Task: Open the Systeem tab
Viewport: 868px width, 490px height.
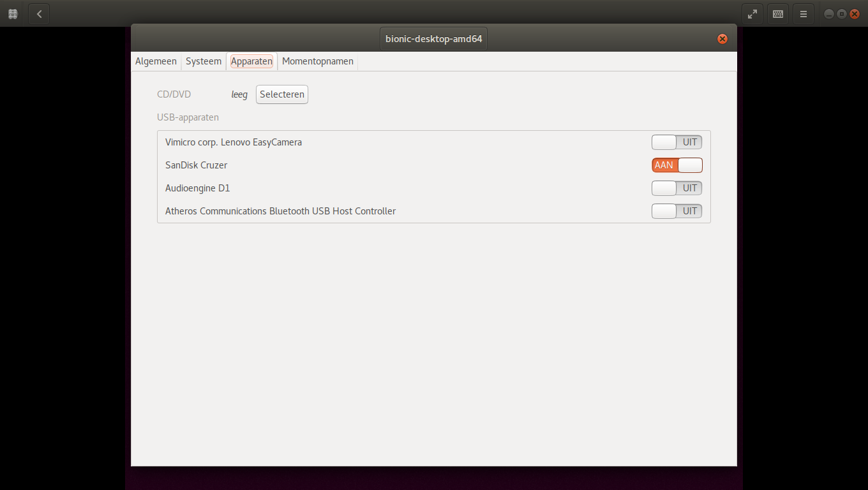Action: pyautogui.click(x=204, y=61)
